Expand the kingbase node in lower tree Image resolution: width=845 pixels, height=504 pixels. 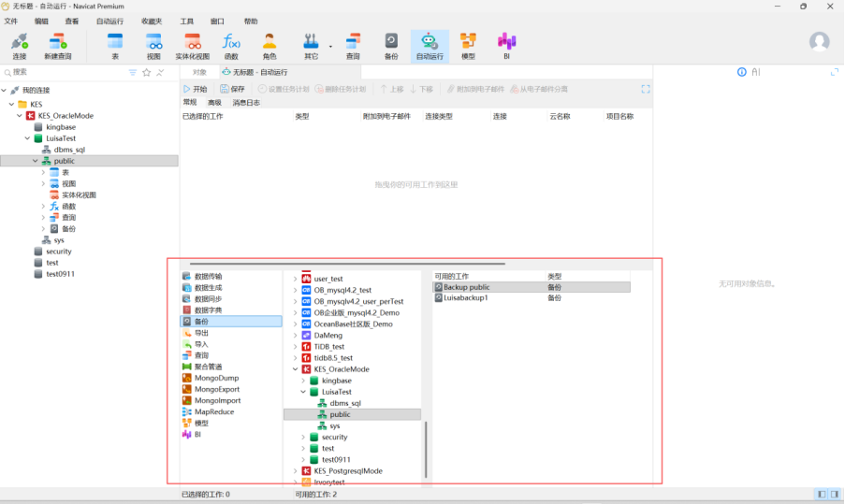point(302,381)
